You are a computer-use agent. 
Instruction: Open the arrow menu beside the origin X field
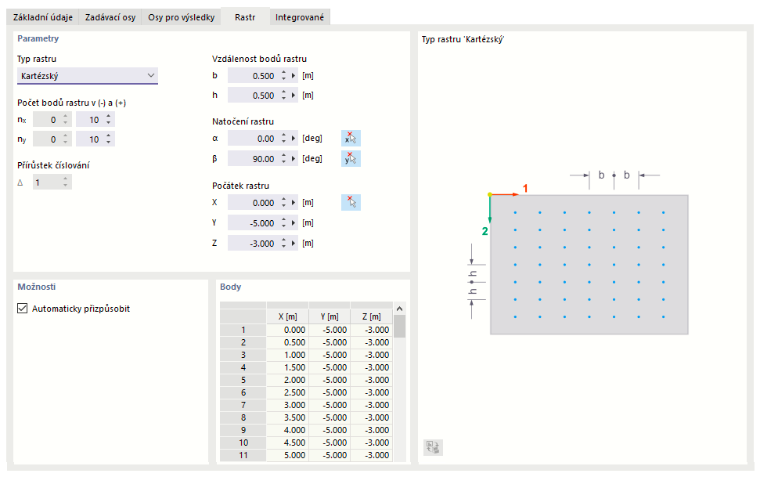pos(293,203)
